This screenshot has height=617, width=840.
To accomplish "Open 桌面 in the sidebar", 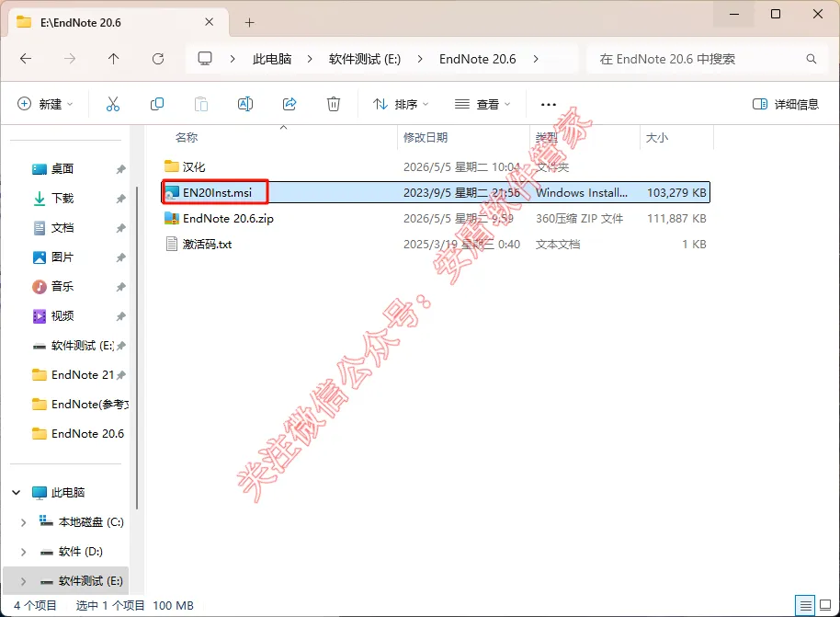I will [x=62, y=169].
